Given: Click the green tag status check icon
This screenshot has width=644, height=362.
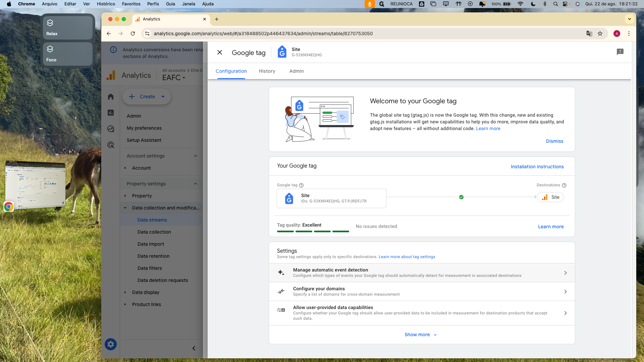Looking at the screenshot, I should click(461, 197).
